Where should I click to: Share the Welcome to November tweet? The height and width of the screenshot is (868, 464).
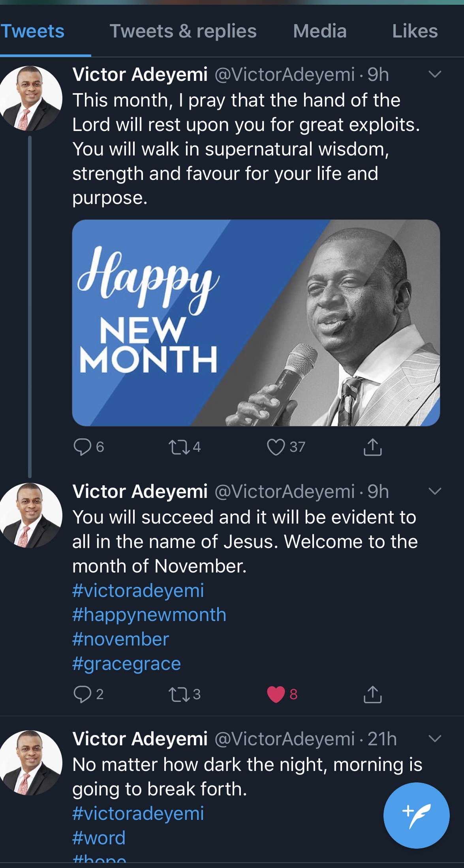pyautogui.click(x=372, y=694)
